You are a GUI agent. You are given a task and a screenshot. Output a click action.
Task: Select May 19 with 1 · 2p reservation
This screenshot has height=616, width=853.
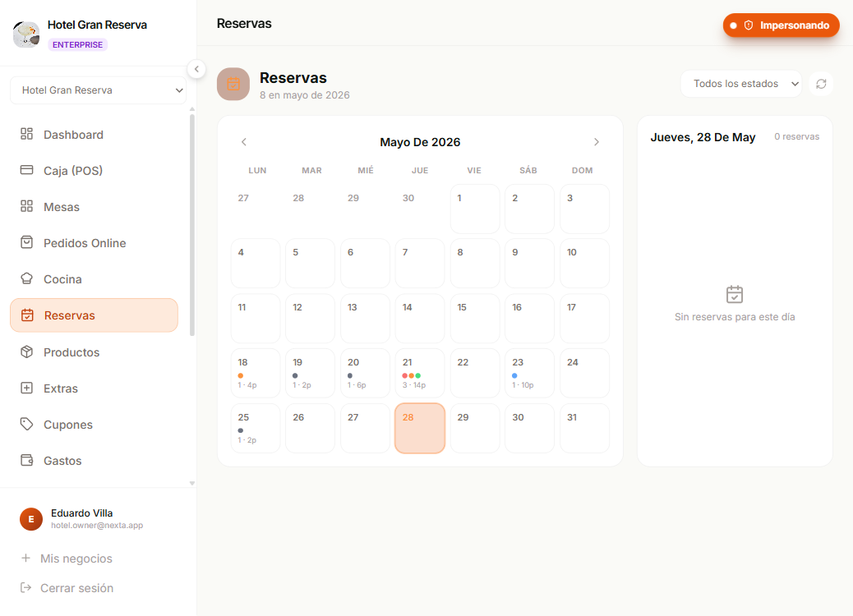click(310, 373)
